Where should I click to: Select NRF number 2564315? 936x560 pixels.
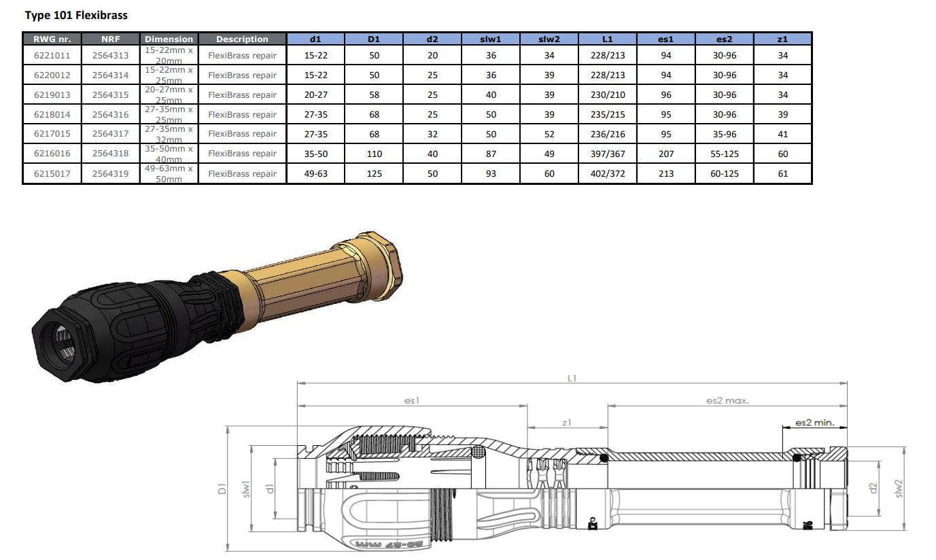110,95
